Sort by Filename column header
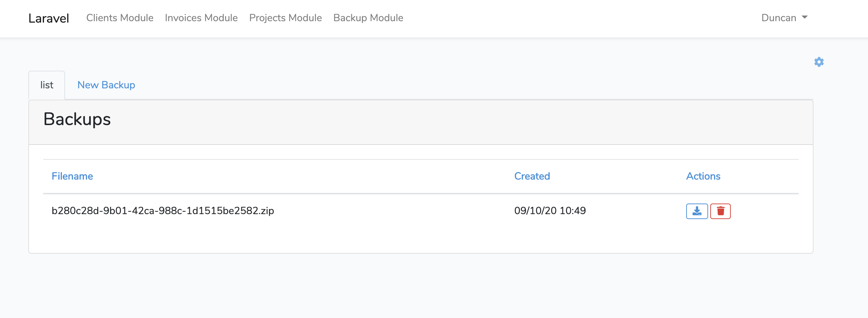 coord(72,176)
